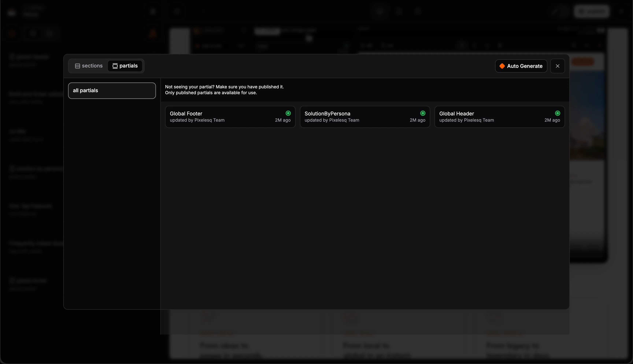Click updated by Pixelesq Team under Global Header
The image size is (633, 364).
pos(466,120)
